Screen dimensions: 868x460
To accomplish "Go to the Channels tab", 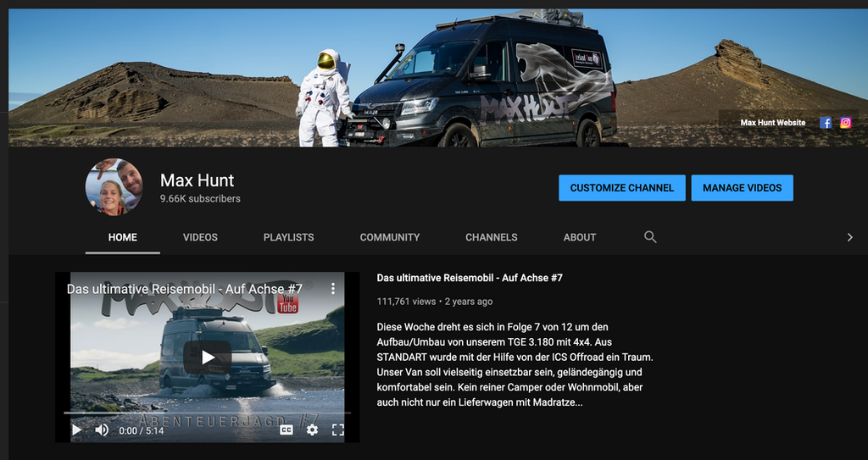I will tap(492, 237).
